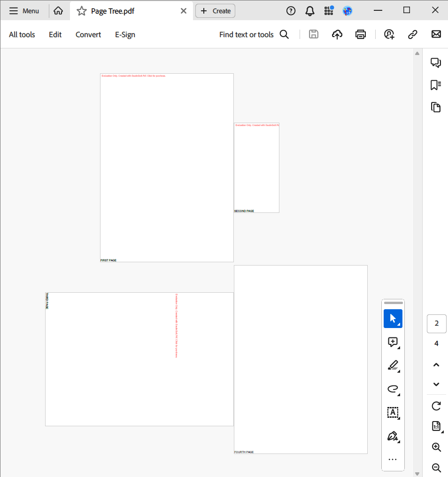This screenshot has height=477, width=448.
Task: Open the add comment tool options
Action: click(393, 342)
